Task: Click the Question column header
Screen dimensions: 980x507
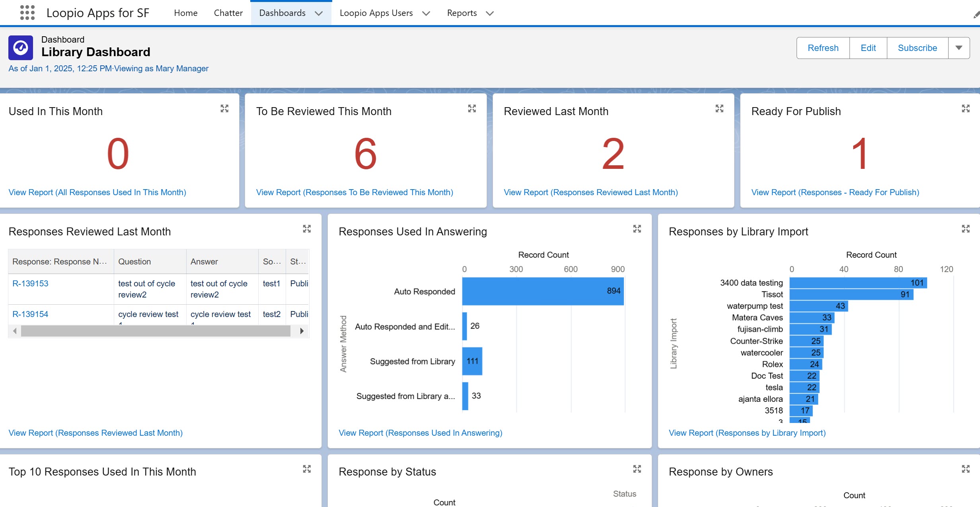Action: 150,262
